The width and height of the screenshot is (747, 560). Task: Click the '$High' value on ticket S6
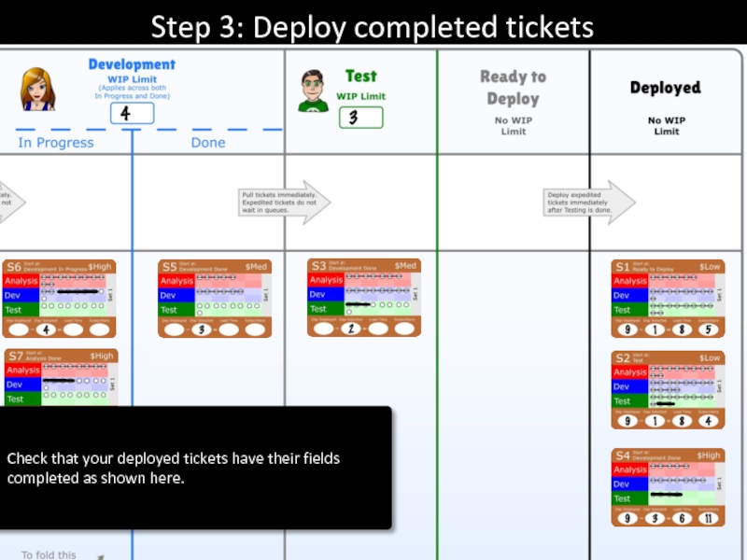pyautogui.click(x=100, y=267)
